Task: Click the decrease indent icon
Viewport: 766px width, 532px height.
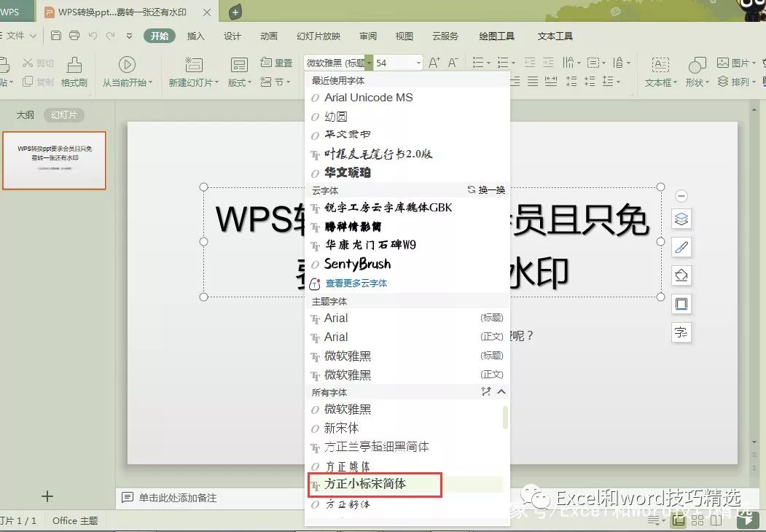Action: click(530, 63)
